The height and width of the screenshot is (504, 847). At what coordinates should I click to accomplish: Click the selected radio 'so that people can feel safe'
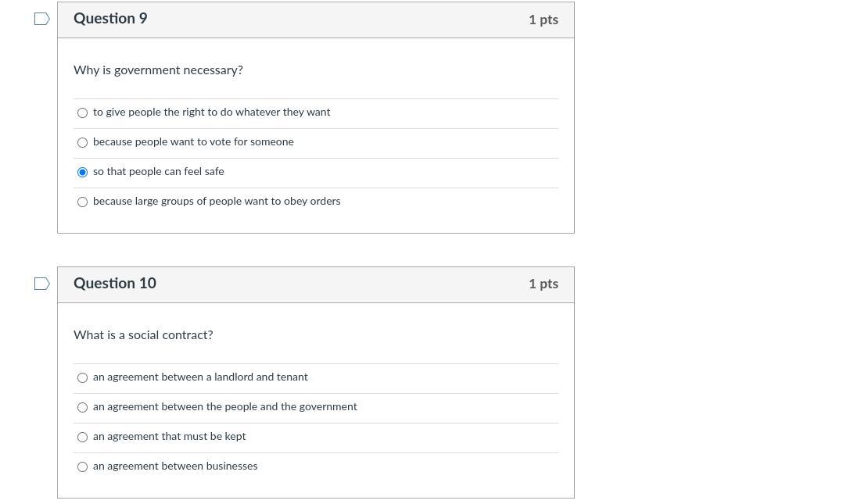tap(82, 172)
